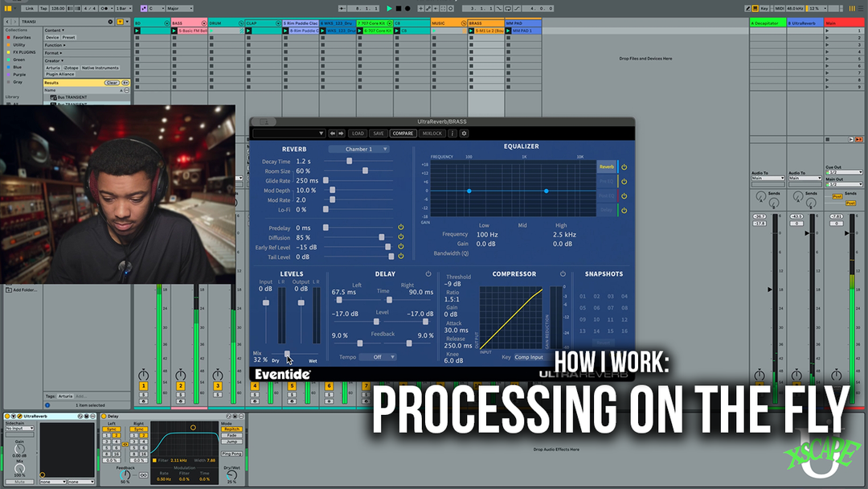Click Delay stereo link icon
This screenshot has width=868, height=489.
(125, 444)
